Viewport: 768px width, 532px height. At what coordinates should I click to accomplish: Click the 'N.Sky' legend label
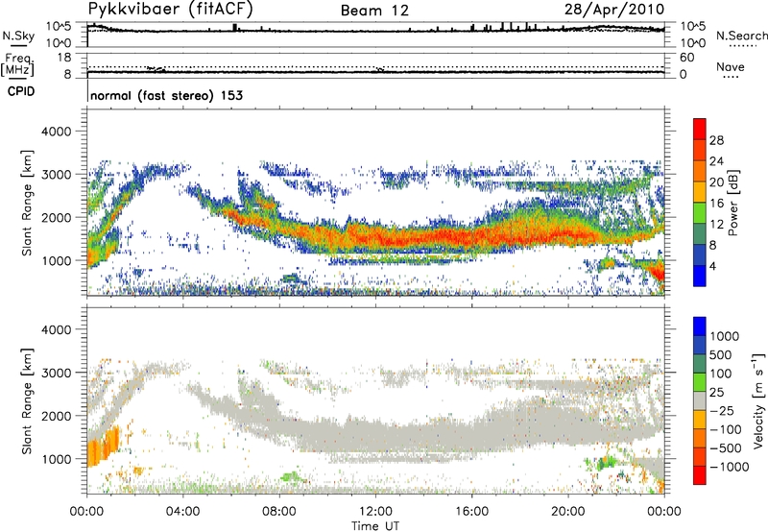pyautogui.click(x=18, y=36)
